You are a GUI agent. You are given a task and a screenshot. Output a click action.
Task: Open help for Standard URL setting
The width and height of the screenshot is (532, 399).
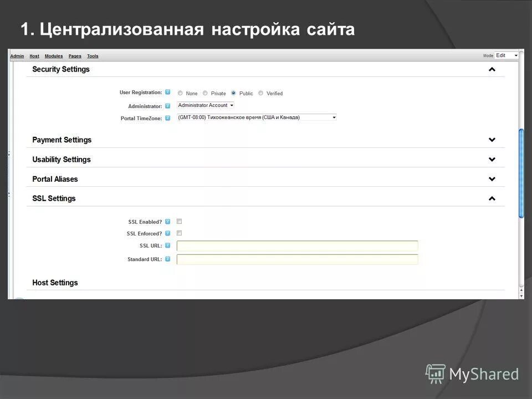167,259
